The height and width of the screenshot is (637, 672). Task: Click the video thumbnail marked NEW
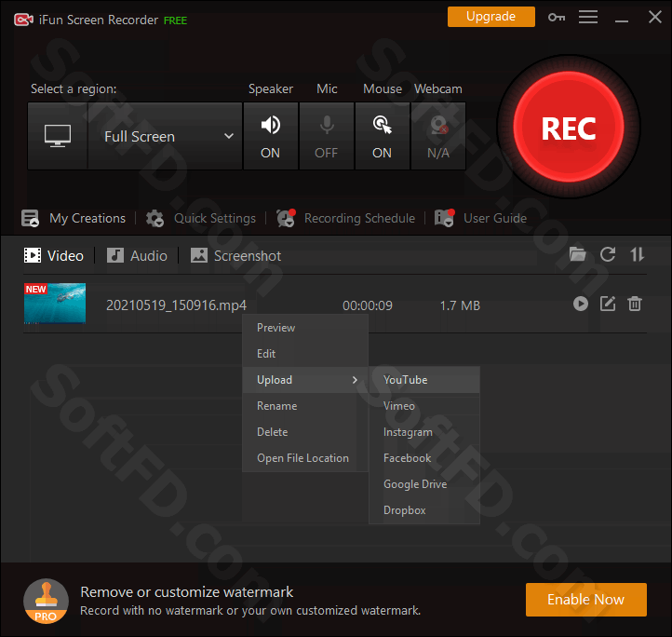point(55,304)
